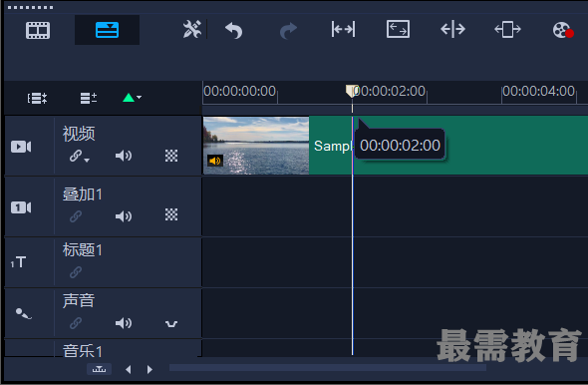Viewport: 588px width, 385px height.
Task: Click the 00:00:00:00 ruler timecode
Action: coord(239,91)
